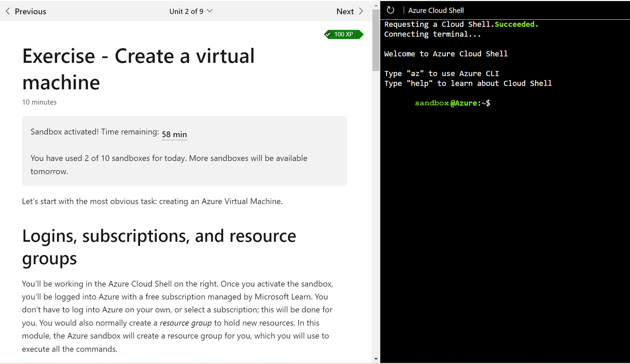Expand the Unit 2 of 9 dropdown
The width and height of the screenshot is (630, 364).
point(191,11)
